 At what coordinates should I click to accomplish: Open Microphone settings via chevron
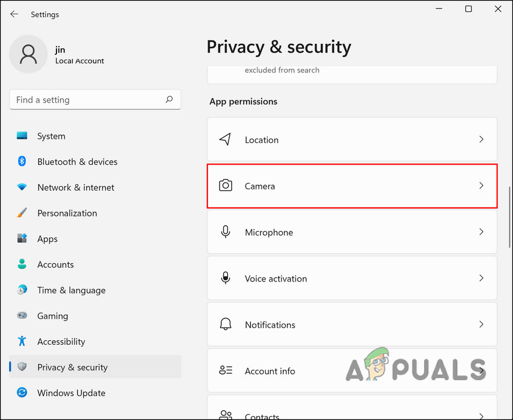(x=481, y=232)
